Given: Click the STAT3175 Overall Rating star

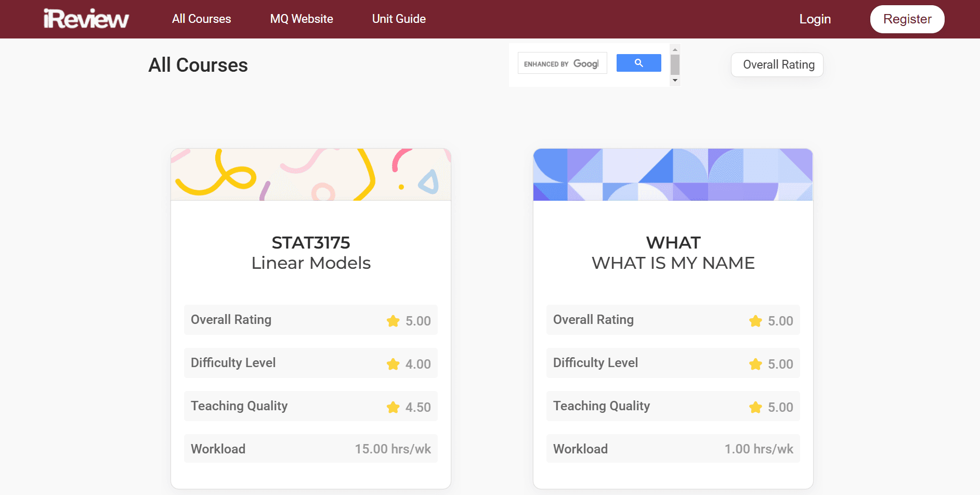Looking at the screenshot, I should [393, 321].
